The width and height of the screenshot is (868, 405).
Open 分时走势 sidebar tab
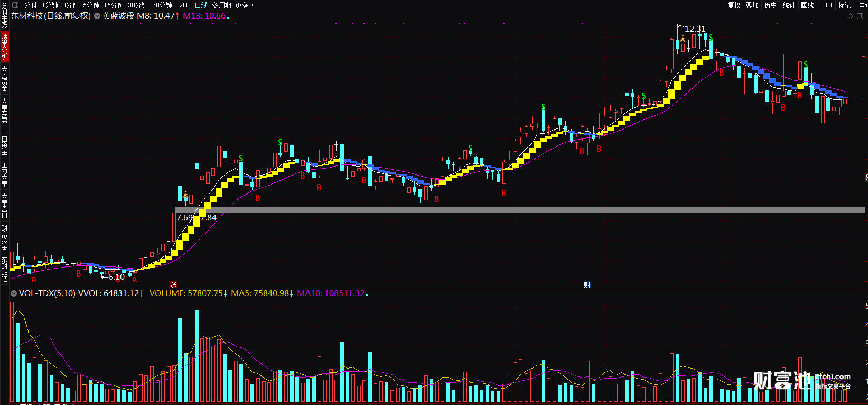click(4, 15)
